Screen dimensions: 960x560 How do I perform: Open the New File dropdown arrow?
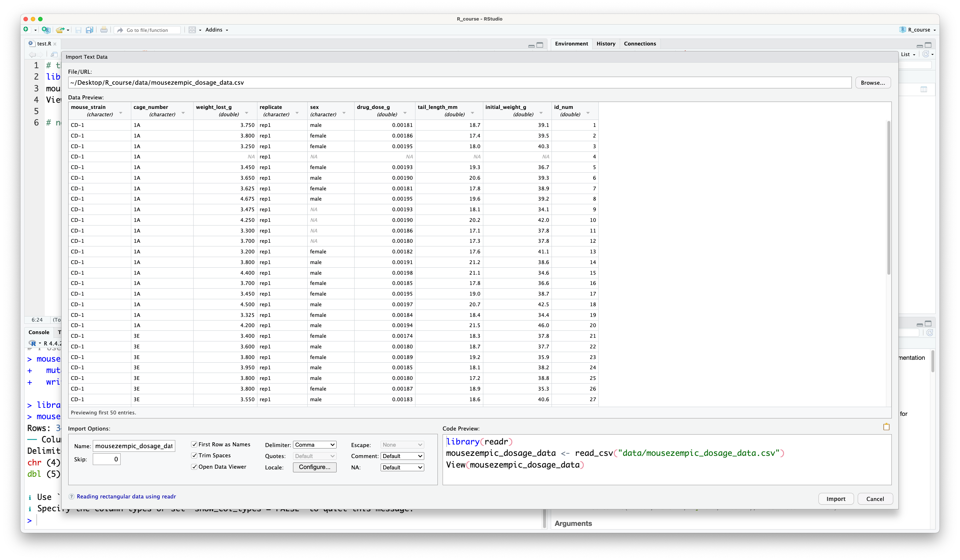(x=36, y=30)
